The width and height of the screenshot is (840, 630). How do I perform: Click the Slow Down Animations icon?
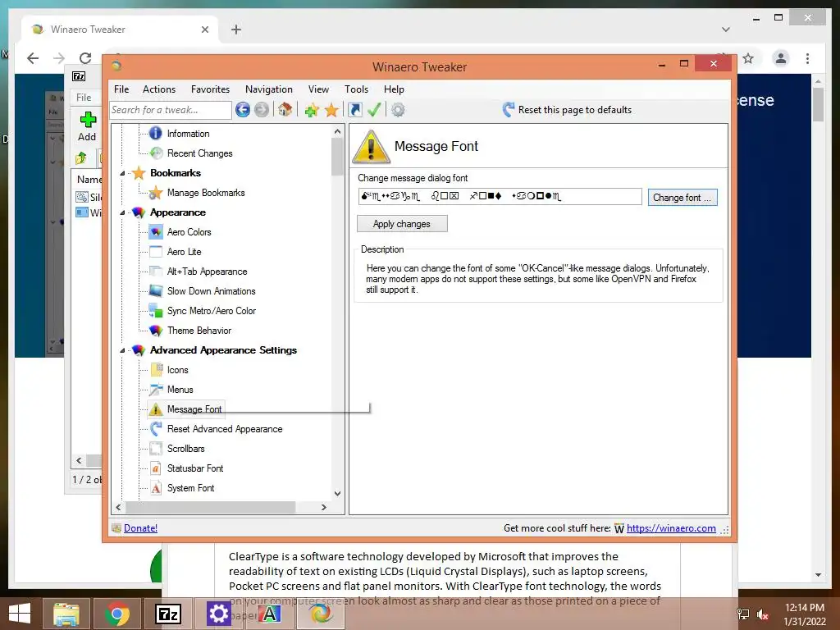[156, 291]
